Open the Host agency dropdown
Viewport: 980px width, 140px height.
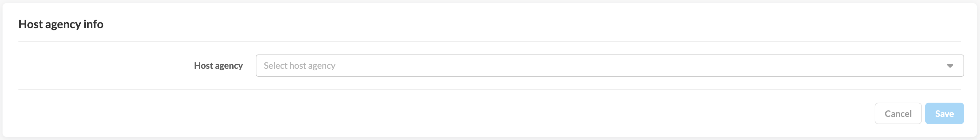pyautogui.click(x=609, y=66)
